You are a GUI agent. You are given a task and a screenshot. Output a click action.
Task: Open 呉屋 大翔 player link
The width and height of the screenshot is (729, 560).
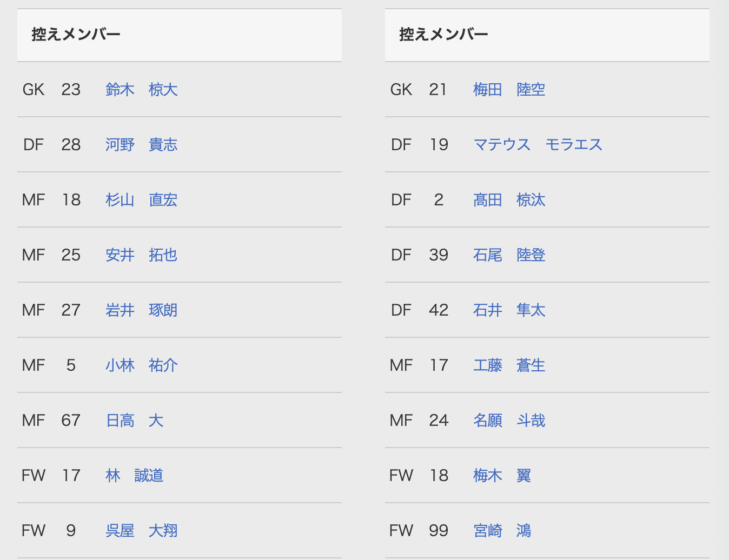(x=142, y=531)
